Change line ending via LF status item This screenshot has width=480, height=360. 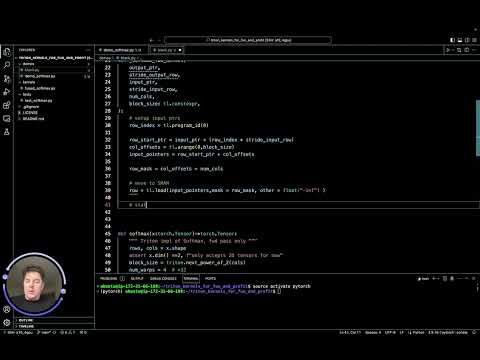pos(402,332)
